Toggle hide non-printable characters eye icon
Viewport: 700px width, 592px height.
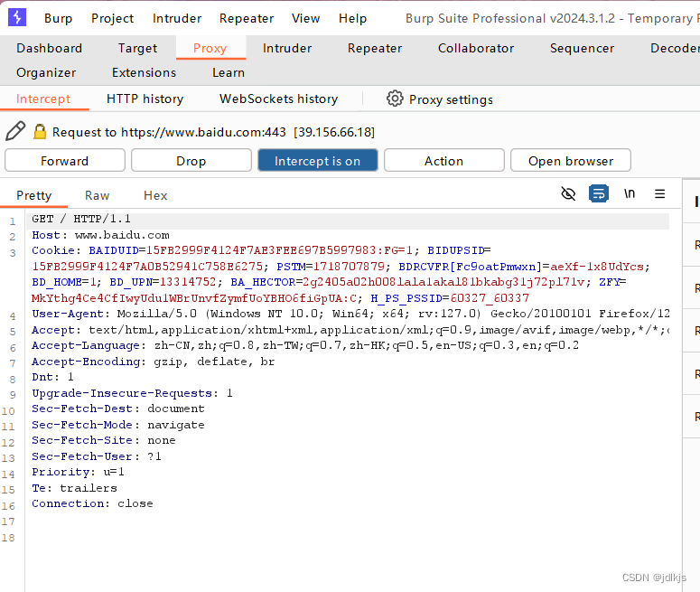pos(568,194)
